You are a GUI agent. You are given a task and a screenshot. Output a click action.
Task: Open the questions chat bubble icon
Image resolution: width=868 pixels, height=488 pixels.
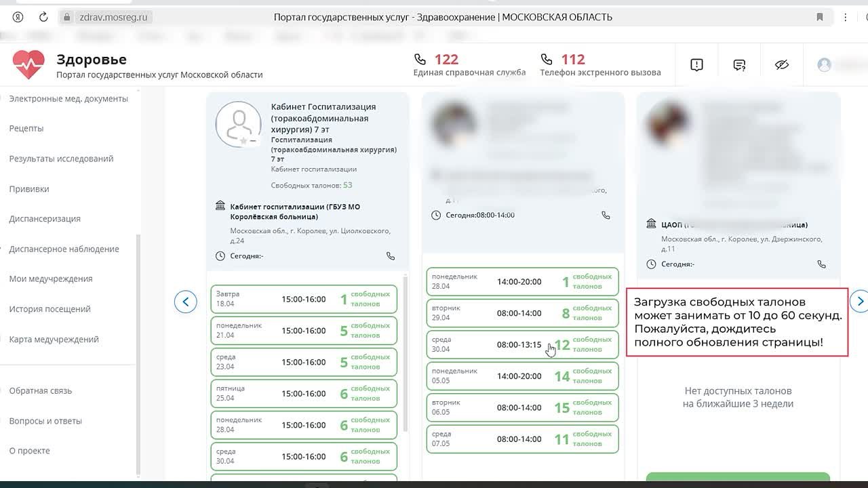tap(739, 65)
